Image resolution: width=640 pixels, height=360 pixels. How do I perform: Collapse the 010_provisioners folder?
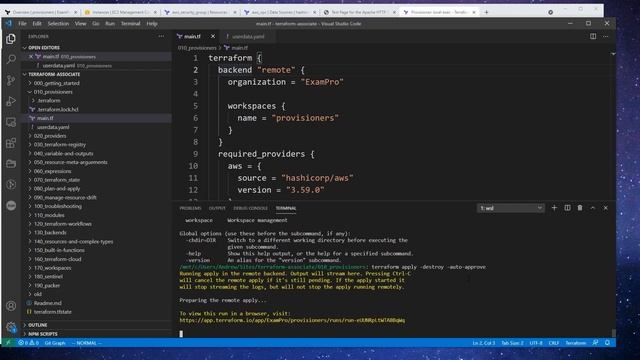(x=53, y=92)
